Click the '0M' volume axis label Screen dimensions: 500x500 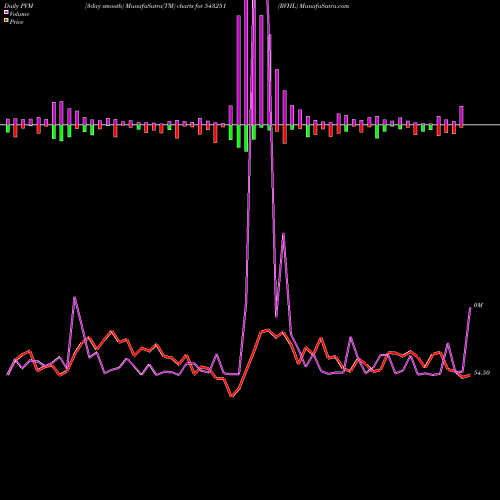coord(478,305)
